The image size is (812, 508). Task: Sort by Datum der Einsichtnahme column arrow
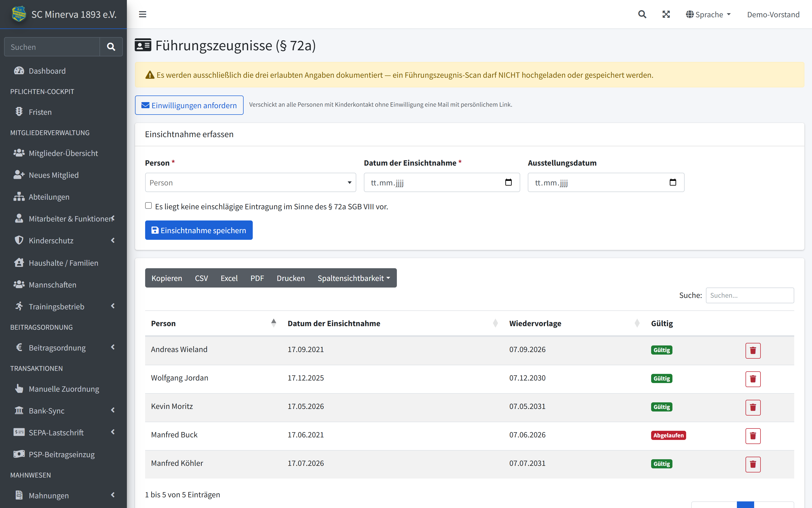(495, 323)
